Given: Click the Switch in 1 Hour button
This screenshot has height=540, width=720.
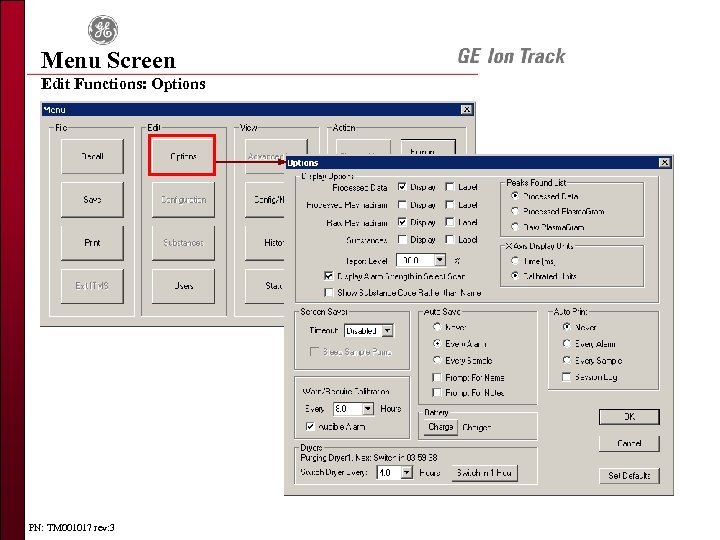Looking at the screenshot, I should 484,472.
